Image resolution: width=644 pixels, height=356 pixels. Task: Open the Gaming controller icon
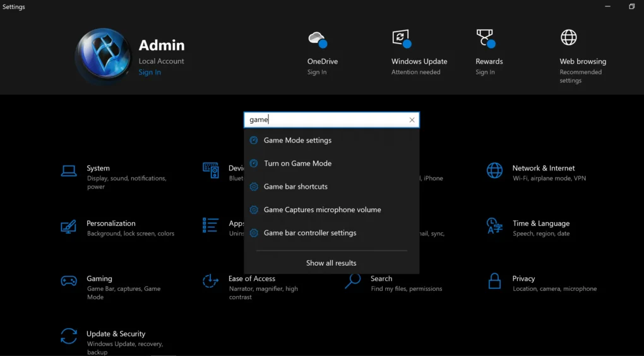pyautogui.click(x=69, y=281)
